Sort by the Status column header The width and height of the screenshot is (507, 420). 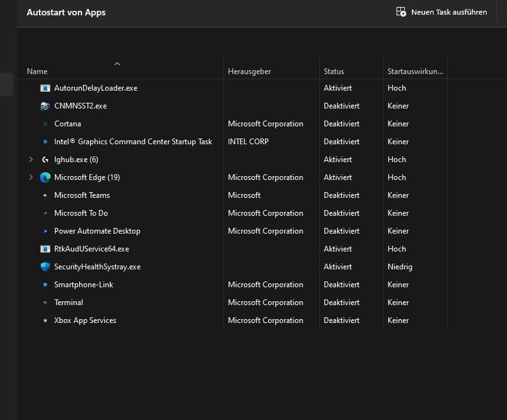click(334, 71)
